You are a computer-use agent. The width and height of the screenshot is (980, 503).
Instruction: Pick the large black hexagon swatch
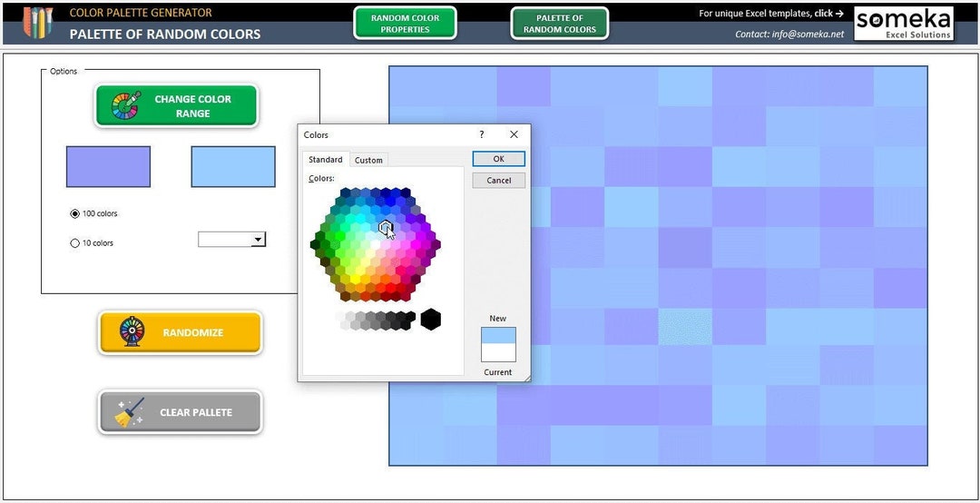point(431,319)
